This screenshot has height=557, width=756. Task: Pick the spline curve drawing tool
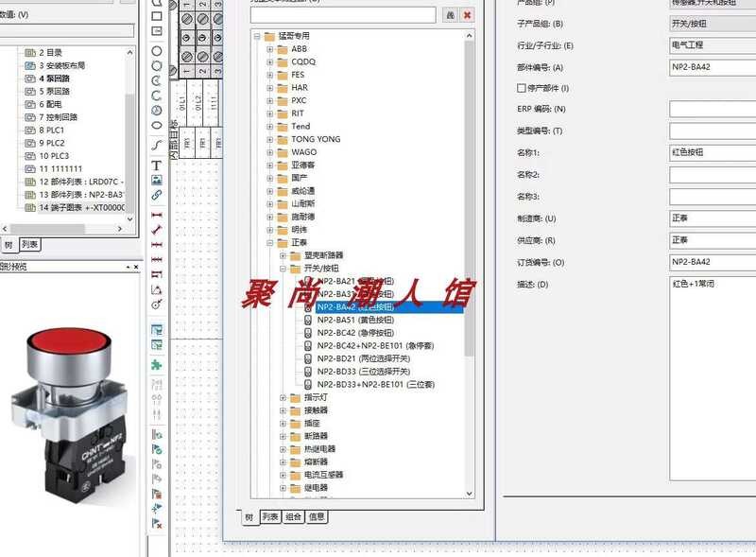click(x=157, y=144)
